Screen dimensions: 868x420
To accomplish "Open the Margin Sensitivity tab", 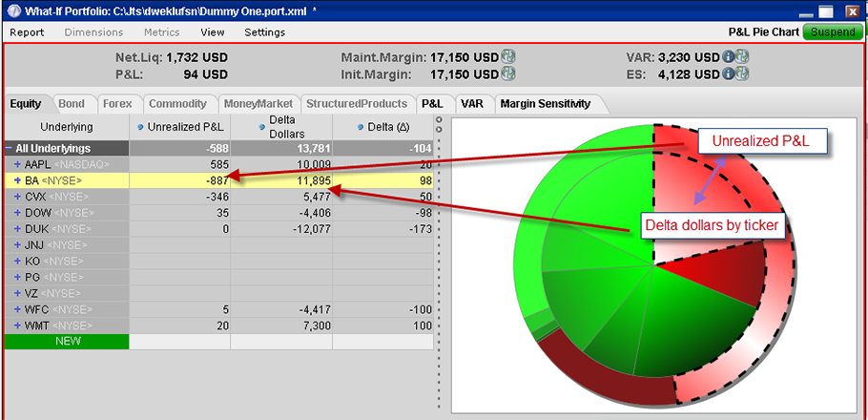I will pyautogui.click(x=546, y=104).
